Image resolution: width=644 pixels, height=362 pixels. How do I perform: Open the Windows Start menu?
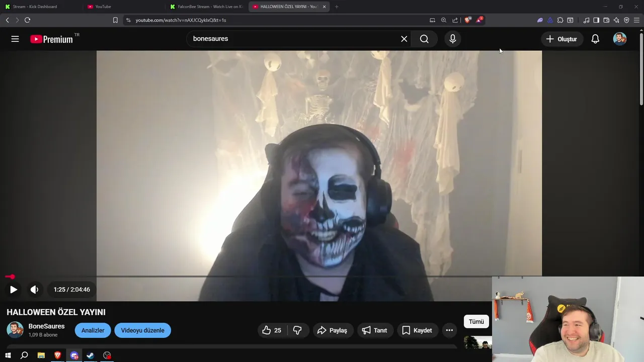click(x=8, y=355)
